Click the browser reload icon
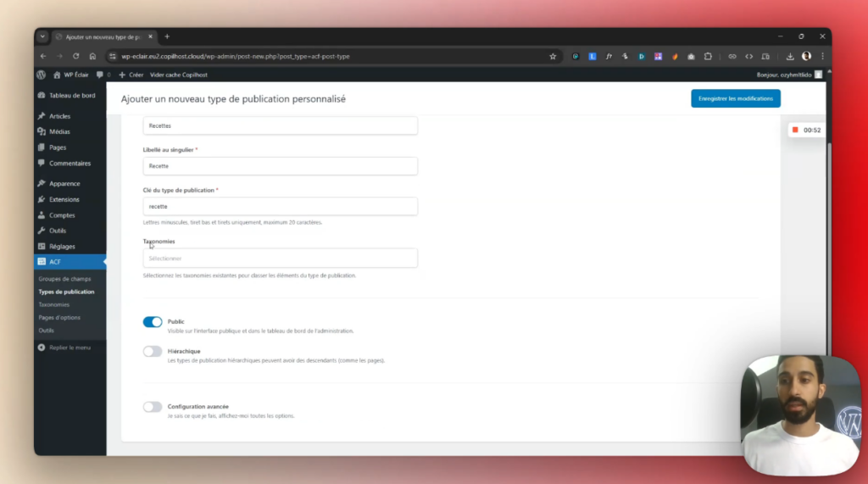The height and width of the screenshot is (484, 868). [x=75, y=56]
